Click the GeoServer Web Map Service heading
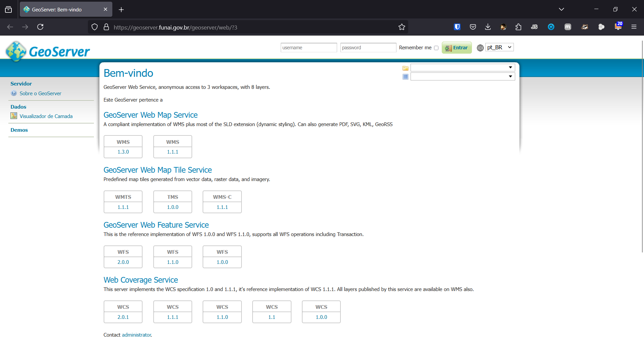 click(x=151, y=115)
